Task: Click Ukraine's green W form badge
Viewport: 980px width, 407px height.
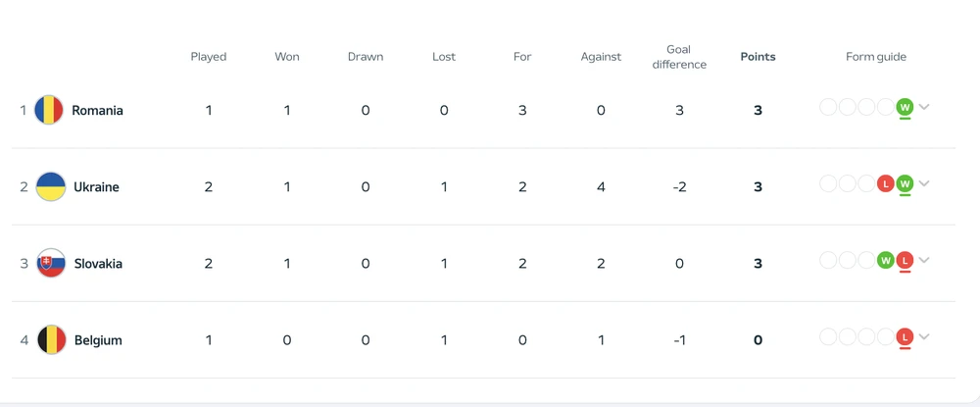Action: coord(905,183)
